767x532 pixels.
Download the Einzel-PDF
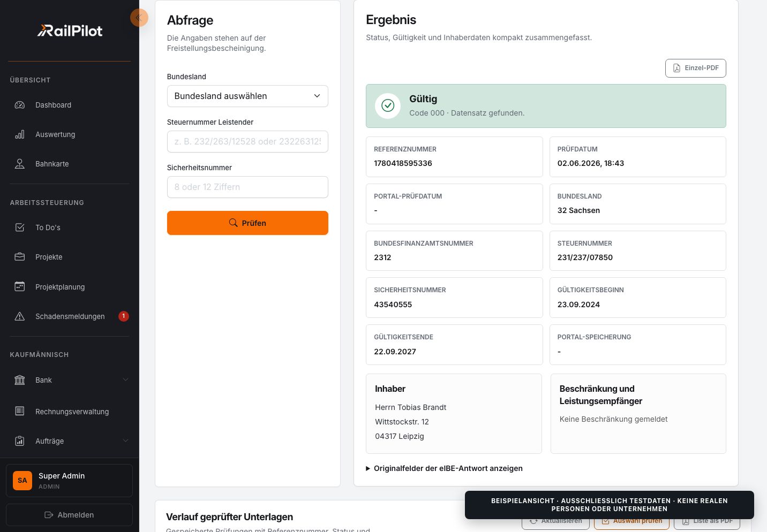click(x=696, y=68)
